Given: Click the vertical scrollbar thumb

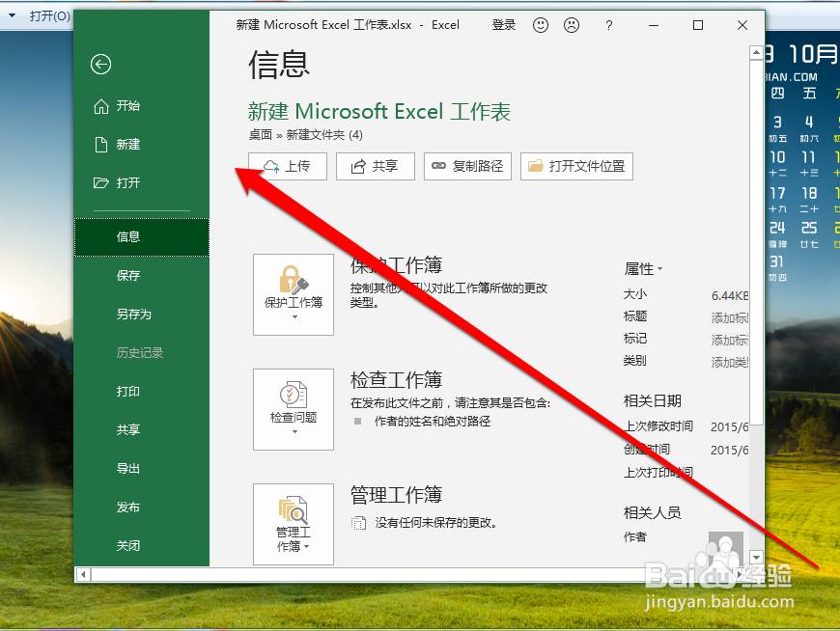Looking at the screenshot, I should [756, 242].
